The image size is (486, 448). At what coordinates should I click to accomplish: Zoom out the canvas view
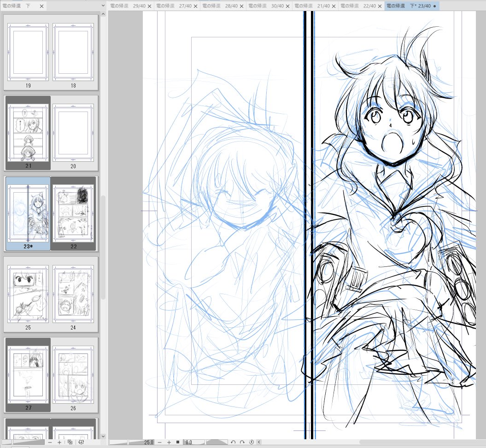pos(160,442)
